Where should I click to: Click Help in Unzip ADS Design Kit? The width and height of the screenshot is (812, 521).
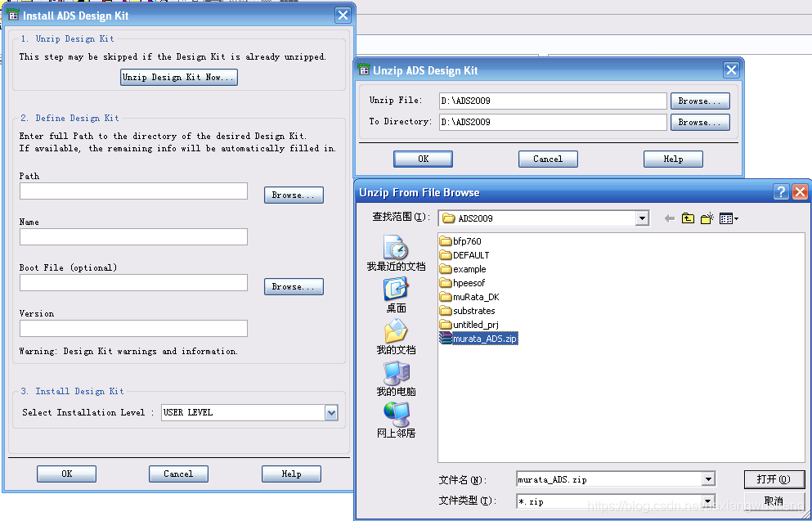click(673, 159)
